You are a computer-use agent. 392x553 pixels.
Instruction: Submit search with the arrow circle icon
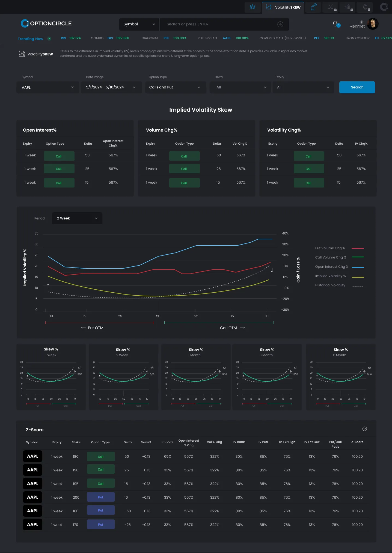[x=280, y=24]
